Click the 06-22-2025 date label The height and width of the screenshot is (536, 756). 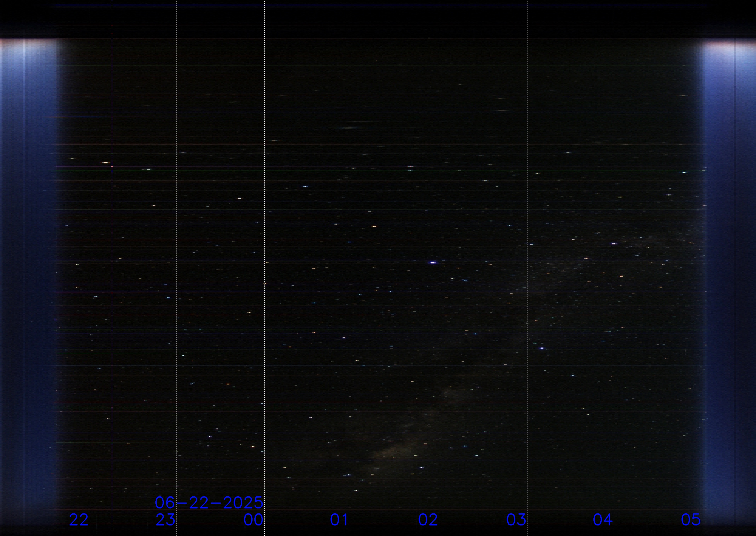click(209, 503)
